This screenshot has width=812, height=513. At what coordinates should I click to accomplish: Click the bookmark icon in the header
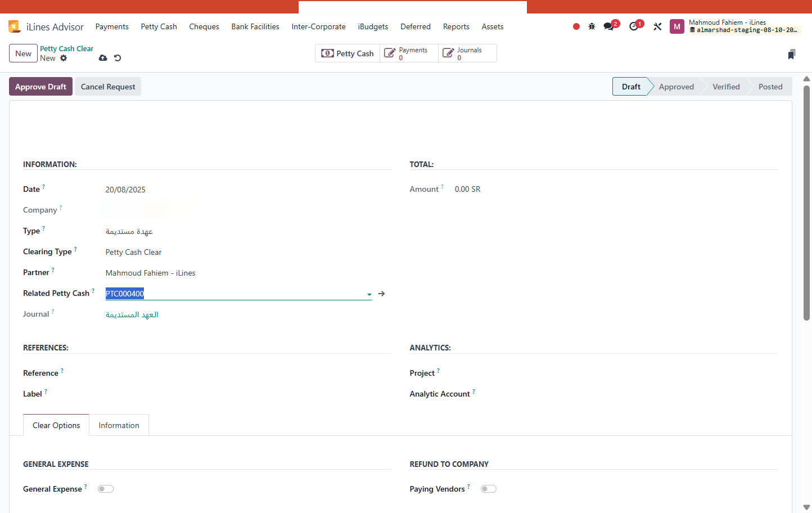[792, 54]
